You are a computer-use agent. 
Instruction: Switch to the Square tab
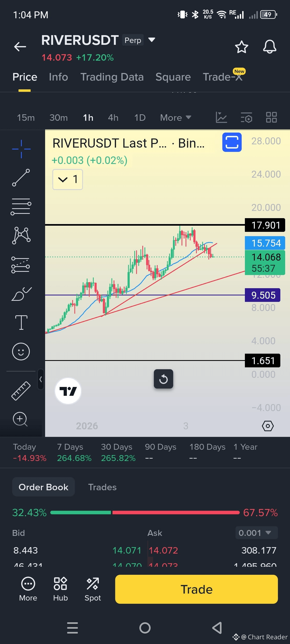(173, 77)
